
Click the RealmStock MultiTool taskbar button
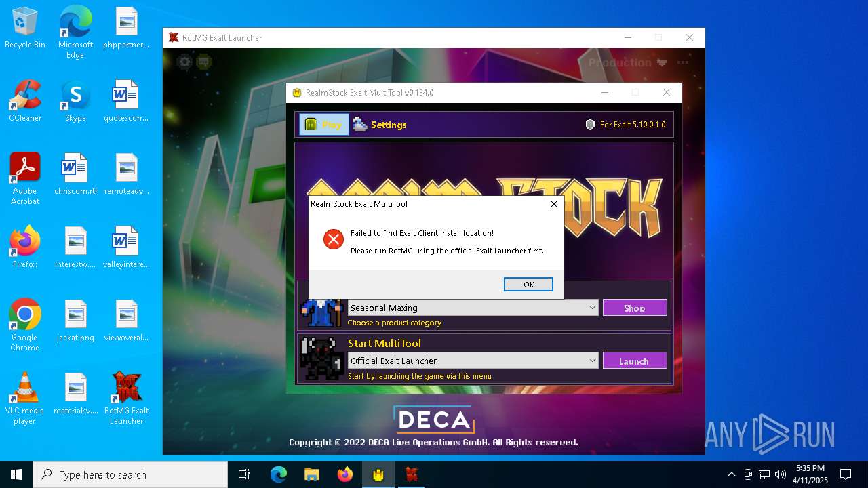point(378,474)
